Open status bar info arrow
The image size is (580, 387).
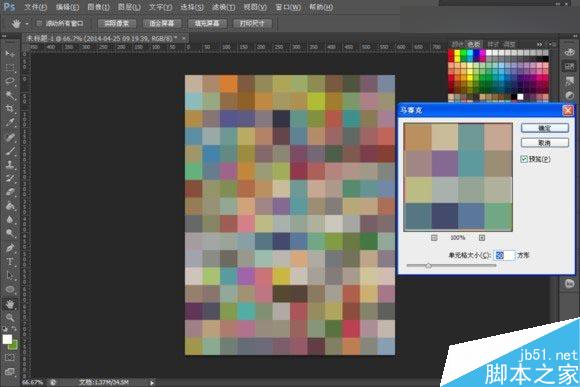pyautogui.click(x=152, y=383)
